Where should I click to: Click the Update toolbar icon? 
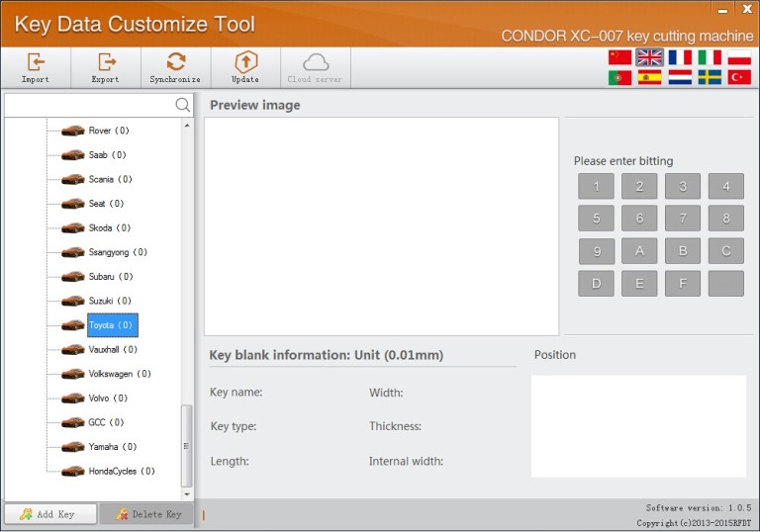[x=245, y=68]
